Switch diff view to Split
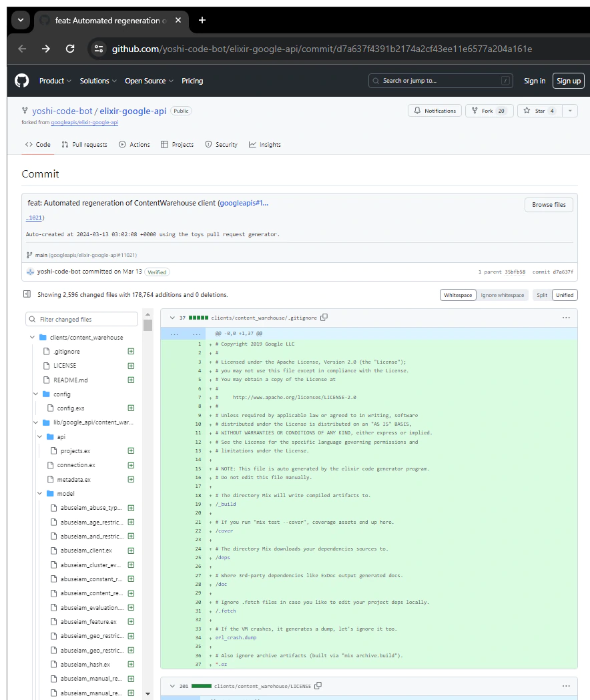The image size is (590, 700). click(542, 295)
